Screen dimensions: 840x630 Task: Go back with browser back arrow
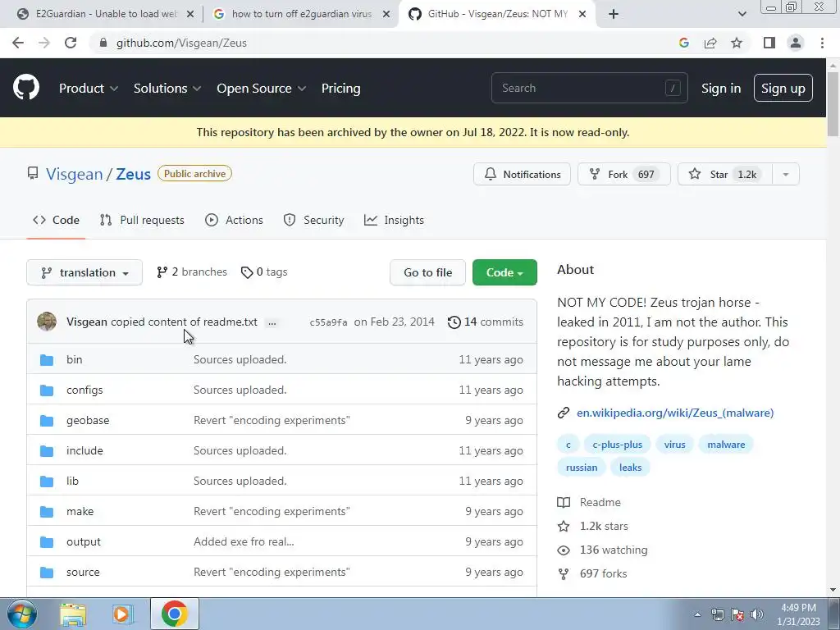[18, 43]
